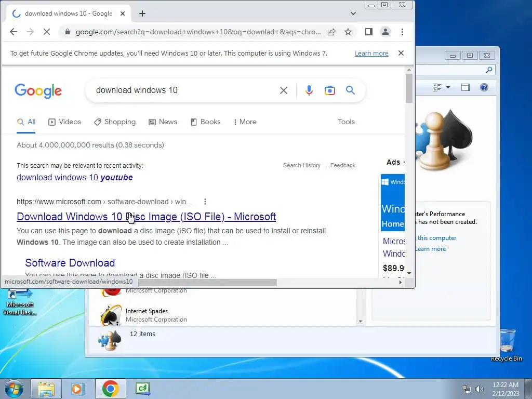Stop page loading with the X button
Image resolution: width=532 pixels, height=399 pixels.
(47, 32)
